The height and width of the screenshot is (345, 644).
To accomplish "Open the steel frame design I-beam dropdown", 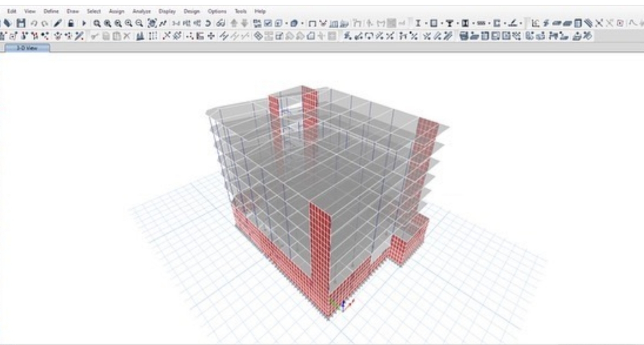I will (417, 23).
